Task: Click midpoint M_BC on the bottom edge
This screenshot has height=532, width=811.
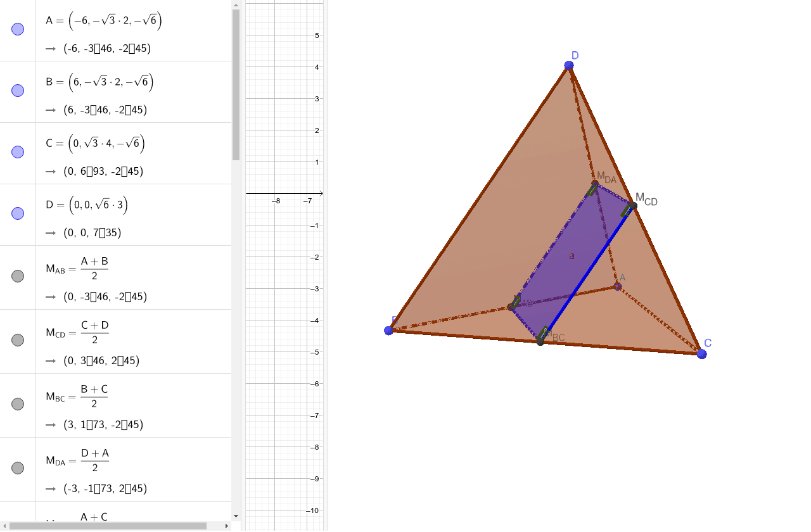Action: (x=540, y=342)
